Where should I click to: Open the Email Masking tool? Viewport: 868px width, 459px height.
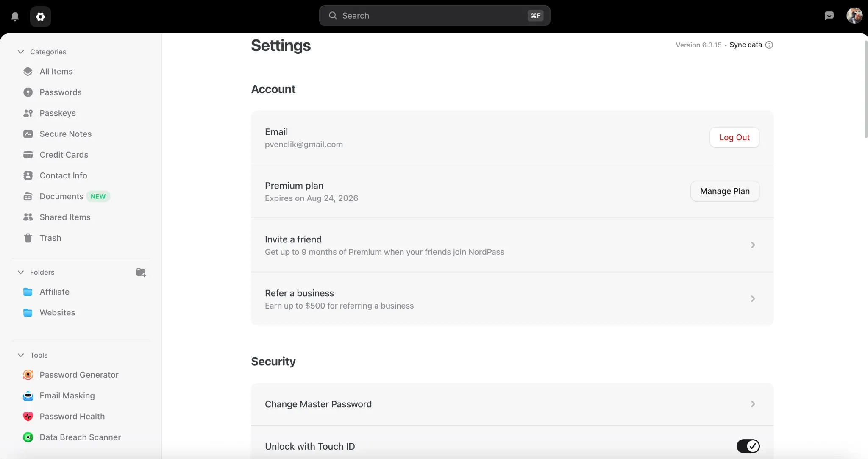tap(67, 395)
